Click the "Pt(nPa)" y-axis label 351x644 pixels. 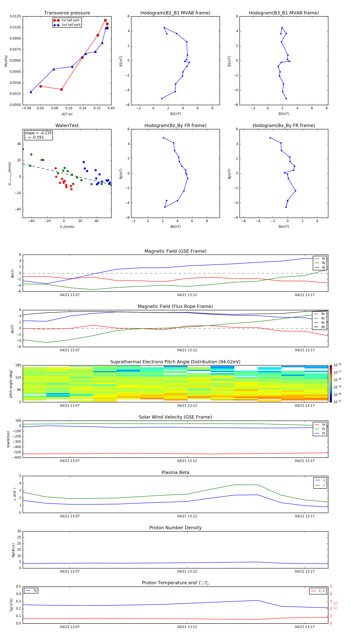(6, 61)
